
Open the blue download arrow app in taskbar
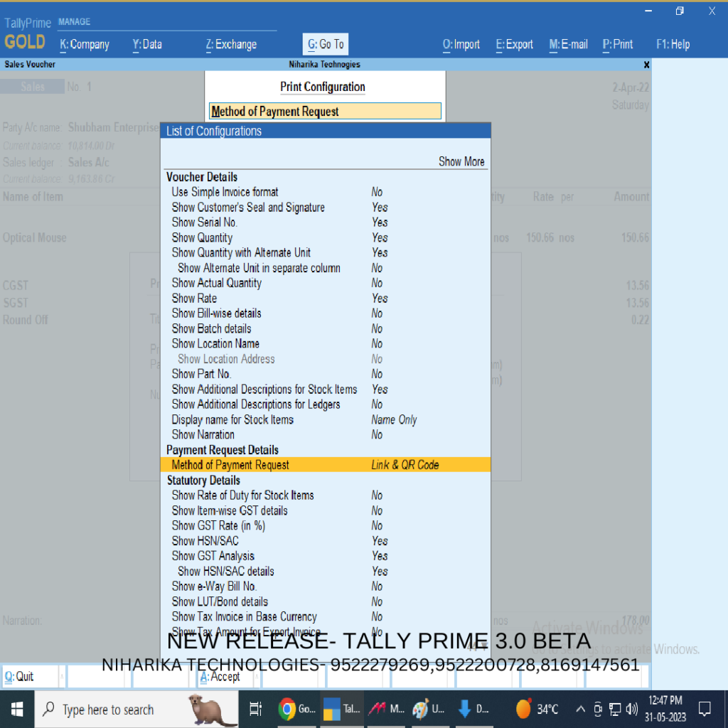tap(473, 710)
